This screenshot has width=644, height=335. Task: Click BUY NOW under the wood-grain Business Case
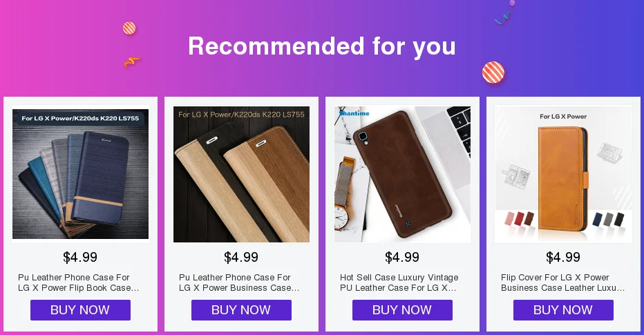242,310
